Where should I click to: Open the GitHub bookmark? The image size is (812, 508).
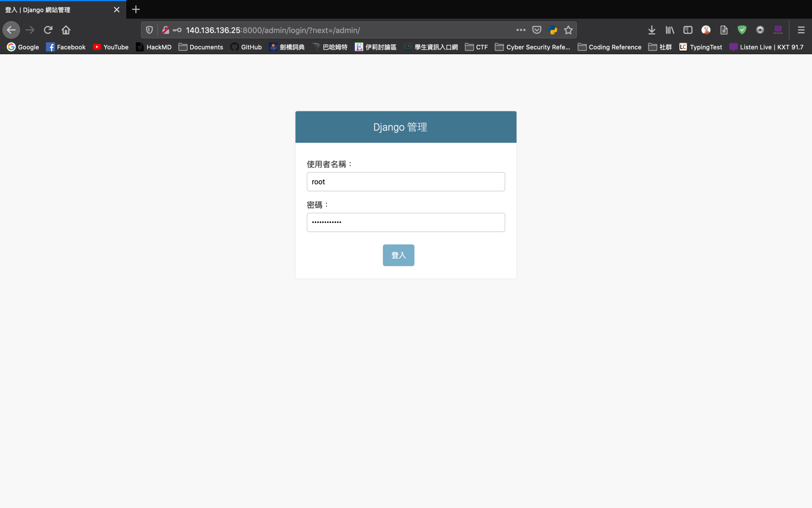(x=246, y=47)
